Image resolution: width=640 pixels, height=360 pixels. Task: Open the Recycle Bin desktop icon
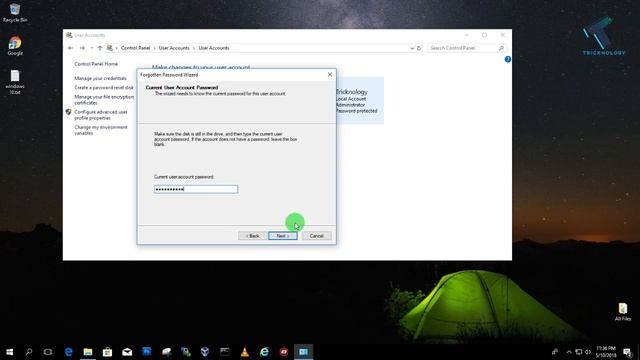(15, 13)
